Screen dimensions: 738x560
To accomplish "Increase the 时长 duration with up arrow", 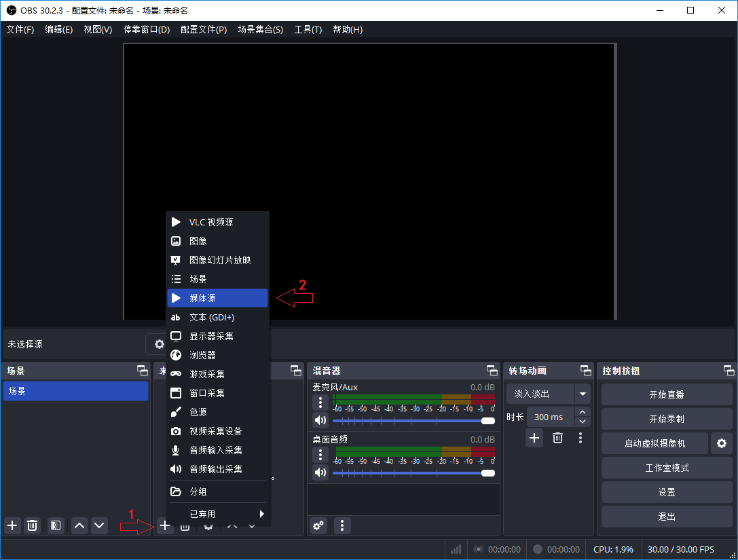I will 583,413.
